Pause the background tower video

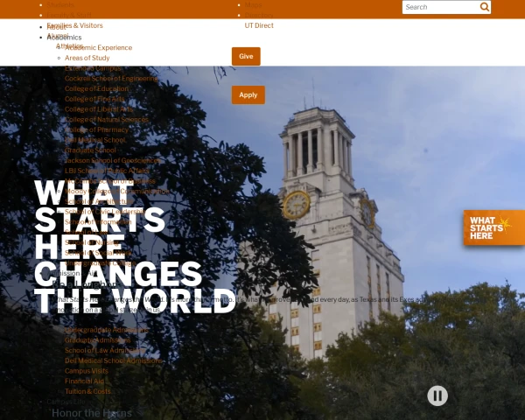(x=437, y=395)
